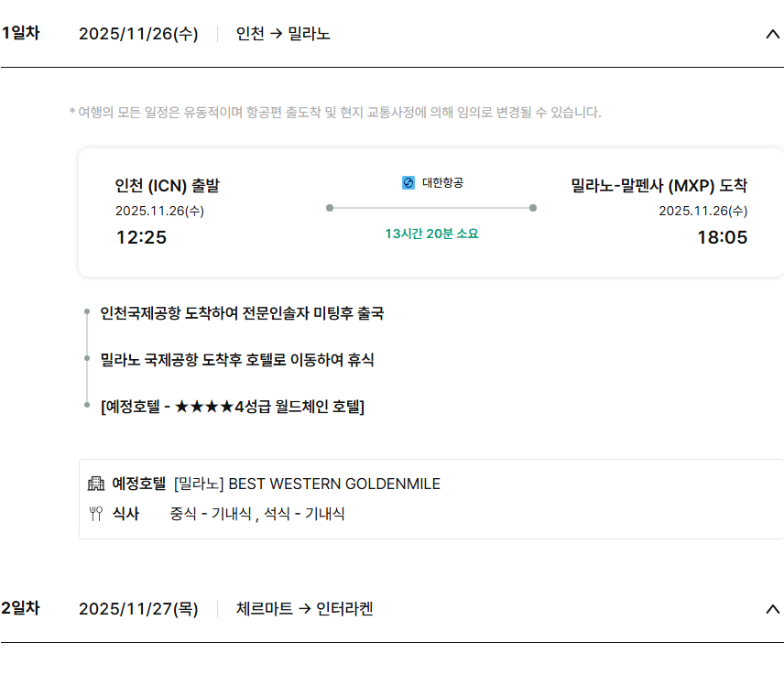Viewport: 784px width, 675px height.
Task: Click the 체르마트 → 인터라켄 route title
Action: [x=304, y=608]
